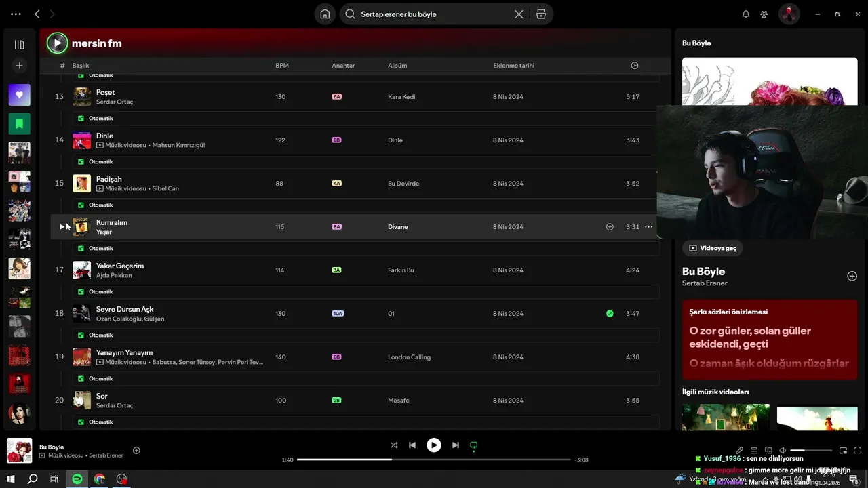Image resolution: width=868 pixels, height=488 pixels.
Task: Open more options for Kumralım
Action: pos(649,227)
